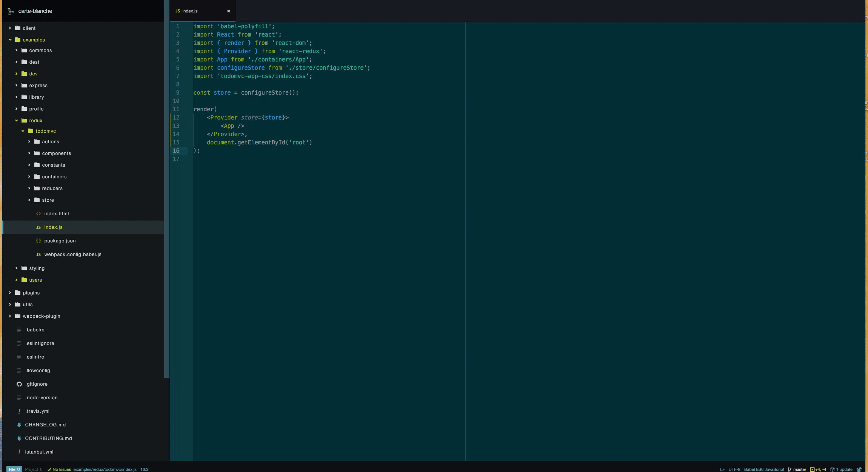868x472 pixels.
Task: Change the UTF-8 file encoding
Action: point(734,469)
